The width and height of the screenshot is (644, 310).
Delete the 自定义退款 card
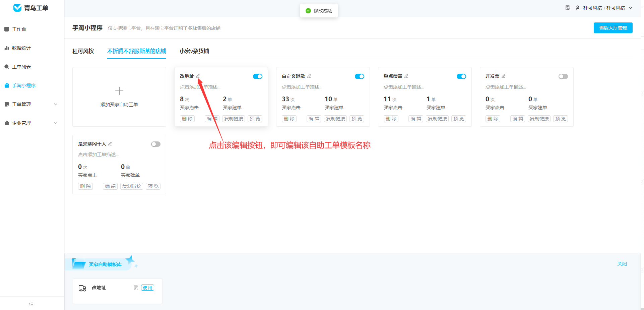pyautogui.click(x=289, y=119)
